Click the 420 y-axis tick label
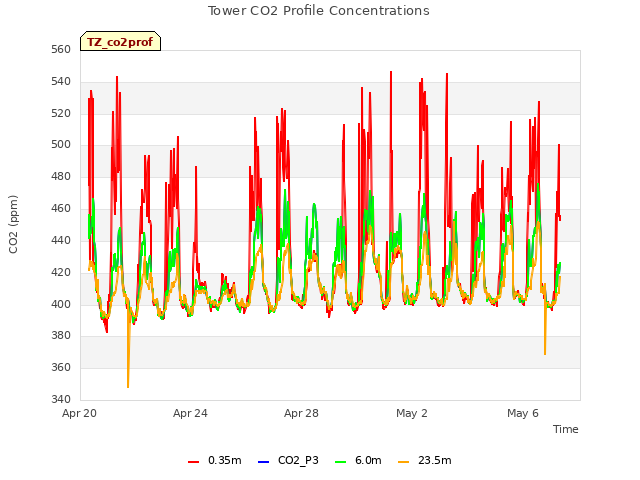The width and height of the screenshot is (640, 480). pos(61,272)
